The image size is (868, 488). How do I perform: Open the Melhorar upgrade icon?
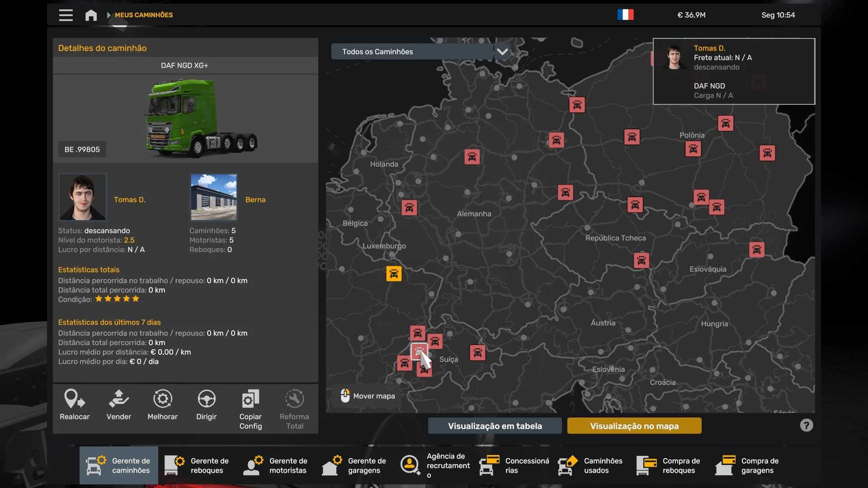(x=162, y=399)
